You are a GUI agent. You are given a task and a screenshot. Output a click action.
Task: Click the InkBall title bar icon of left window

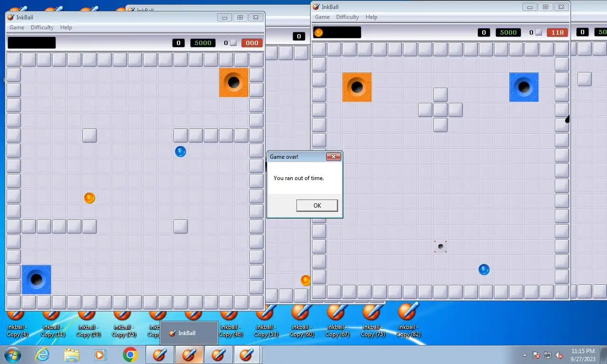point(11,18)
